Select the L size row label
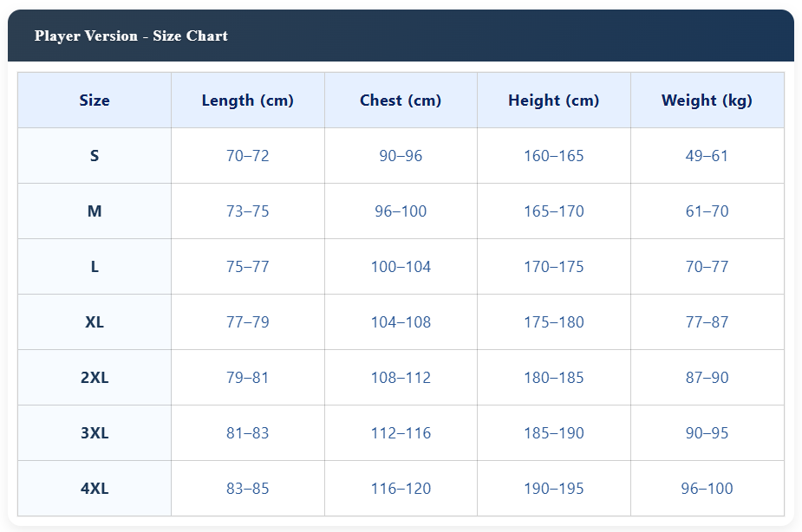Viewport: 802px width, 532px height. tap(95, 267)
